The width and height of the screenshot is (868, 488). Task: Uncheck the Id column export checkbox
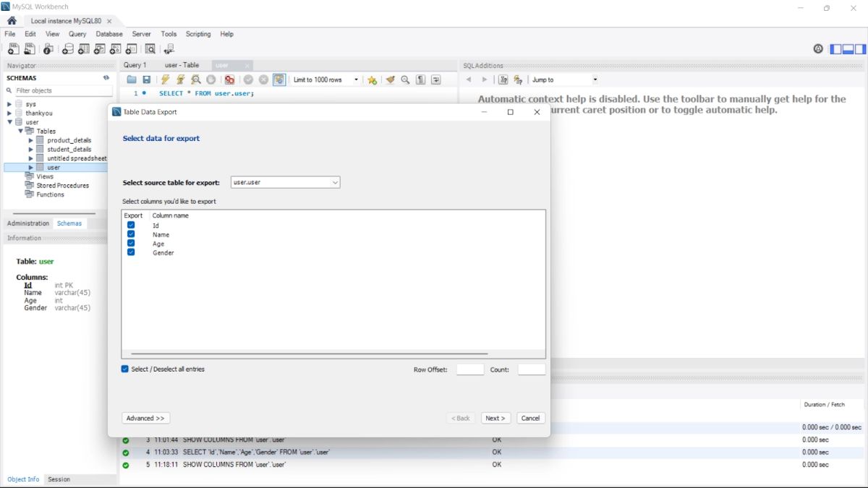coord(131,225)
